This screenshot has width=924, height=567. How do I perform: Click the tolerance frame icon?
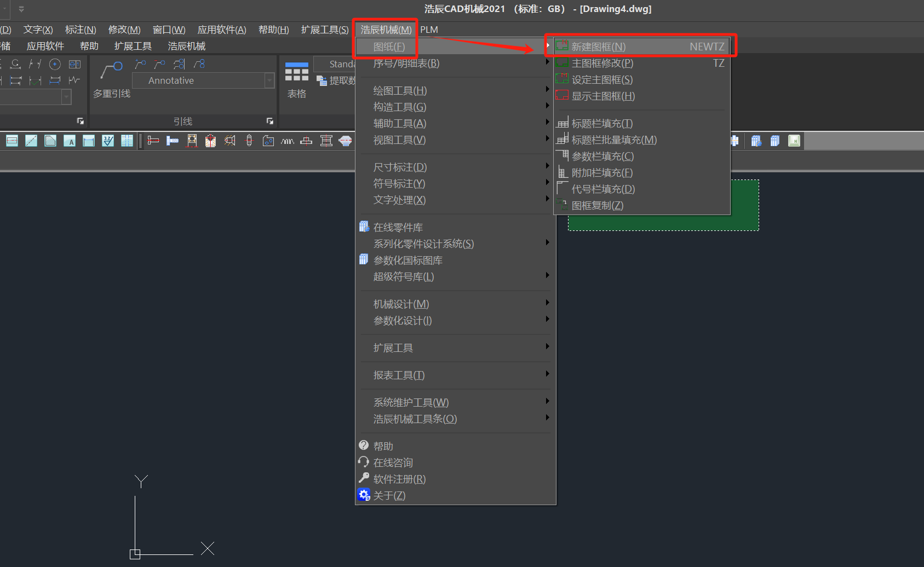click(x=75, y=64)
